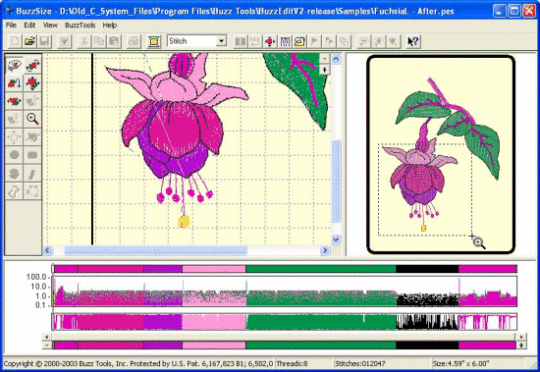Click the canvas vertical scrollbar thumb
The height and width of the screenshot is (372, 540).
click(336, 181)
